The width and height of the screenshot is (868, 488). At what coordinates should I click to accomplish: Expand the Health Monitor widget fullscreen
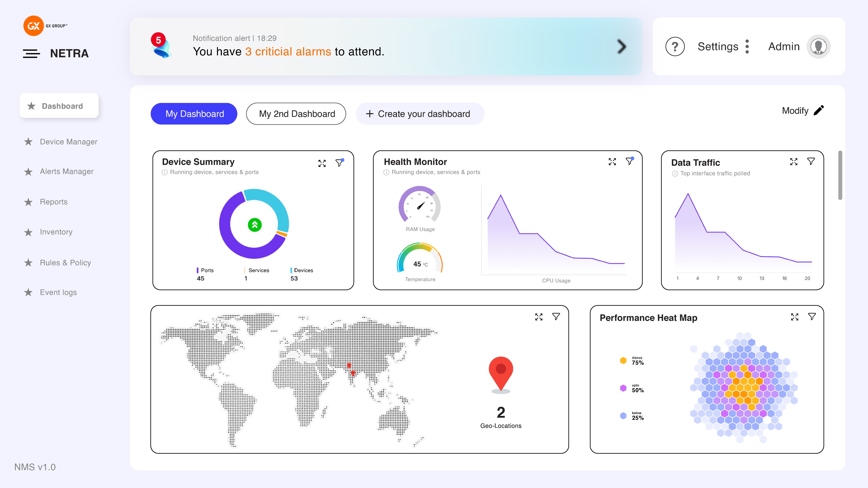(612, 162)
